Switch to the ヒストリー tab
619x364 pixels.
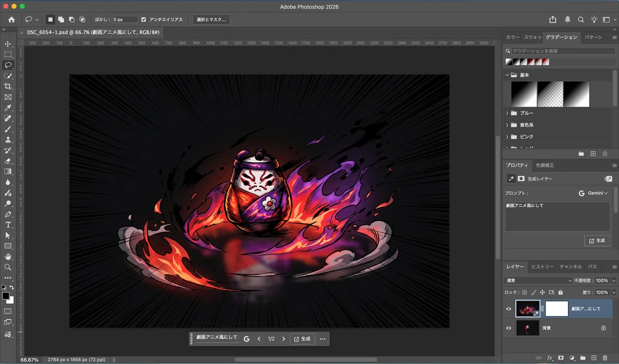[543, 267]
